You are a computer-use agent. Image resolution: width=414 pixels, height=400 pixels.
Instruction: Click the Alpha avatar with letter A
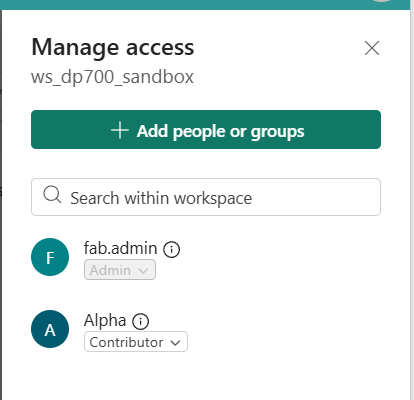pos(50,329)
